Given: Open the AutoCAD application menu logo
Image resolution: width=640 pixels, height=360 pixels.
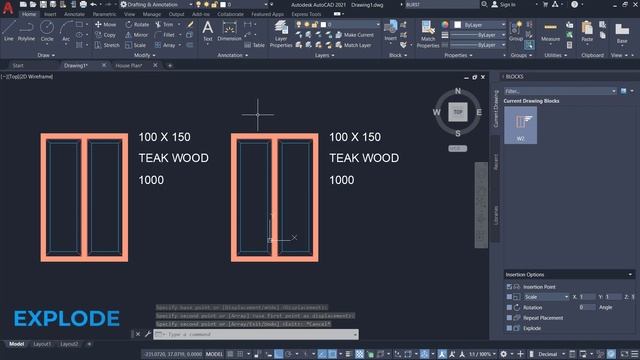Looking at the screenshot, I should point(8,7).
